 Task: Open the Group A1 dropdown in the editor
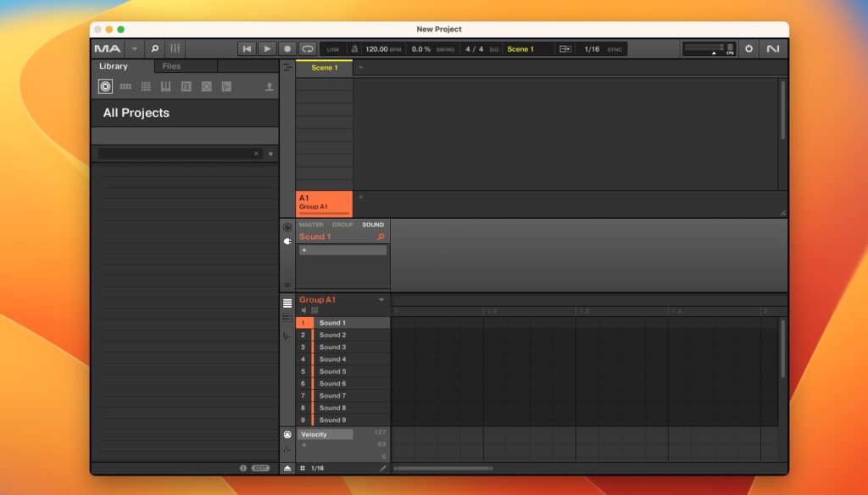pos(381,299)
